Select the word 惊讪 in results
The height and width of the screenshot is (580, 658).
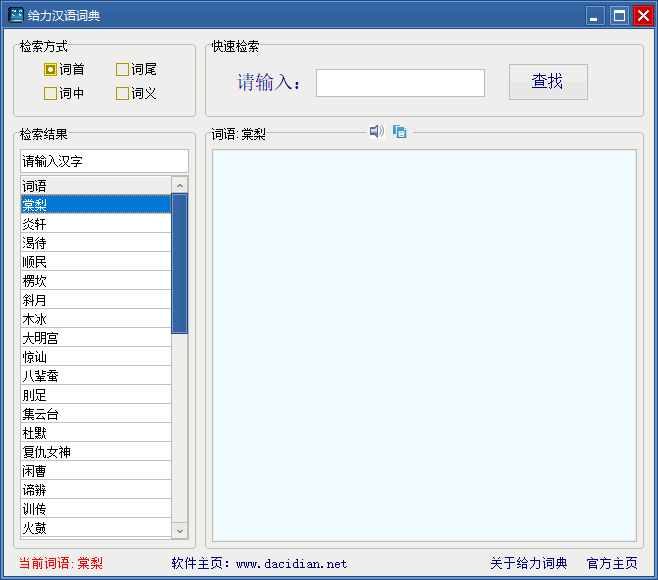tap(96, 357)
